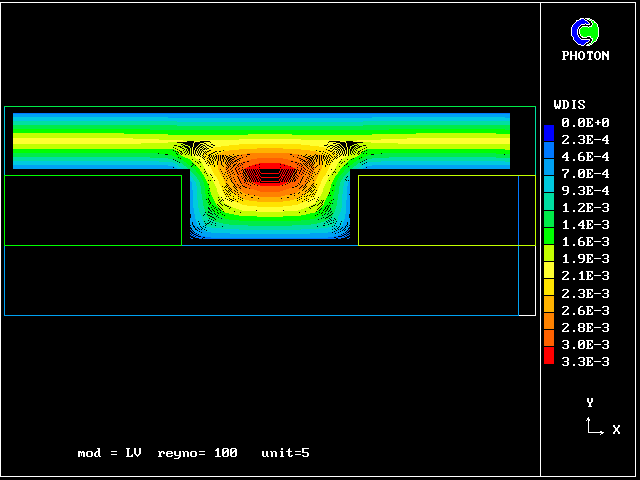Image resolution: width=640 pixels, height=480 pixels.
Task: Click the 0.0E+0 legend value
Action: [585, 122]
